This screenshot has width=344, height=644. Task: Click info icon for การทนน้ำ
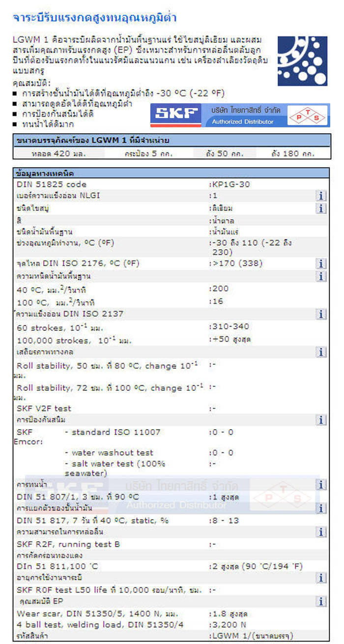tap(321, 485)
